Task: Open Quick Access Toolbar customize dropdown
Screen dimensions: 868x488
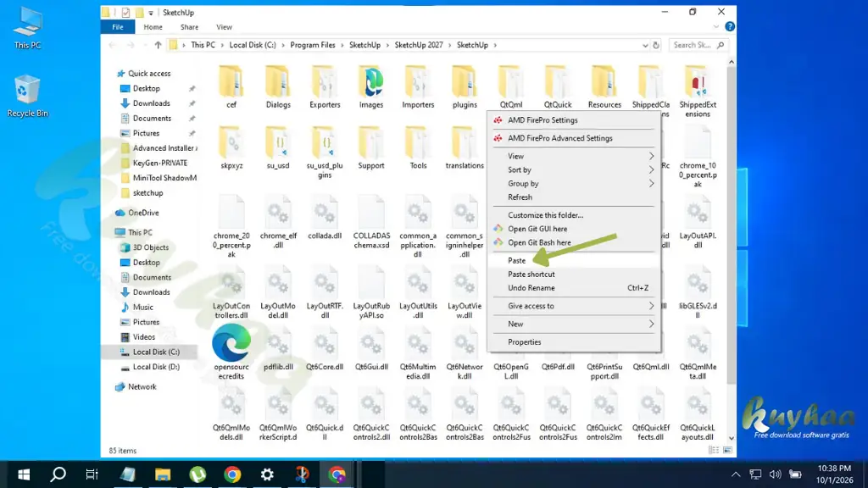Action: [x=151, y=13]
